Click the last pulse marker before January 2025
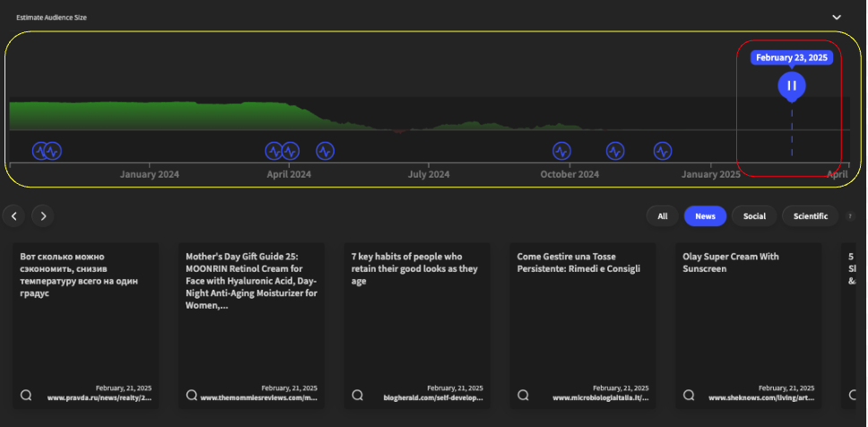 [663, 151]
